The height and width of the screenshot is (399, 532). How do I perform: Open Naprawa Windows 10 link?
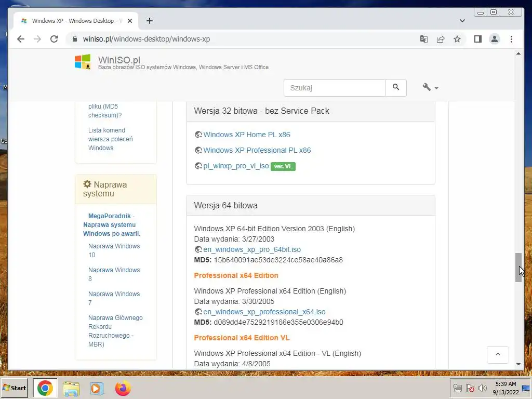pos(114,250)
